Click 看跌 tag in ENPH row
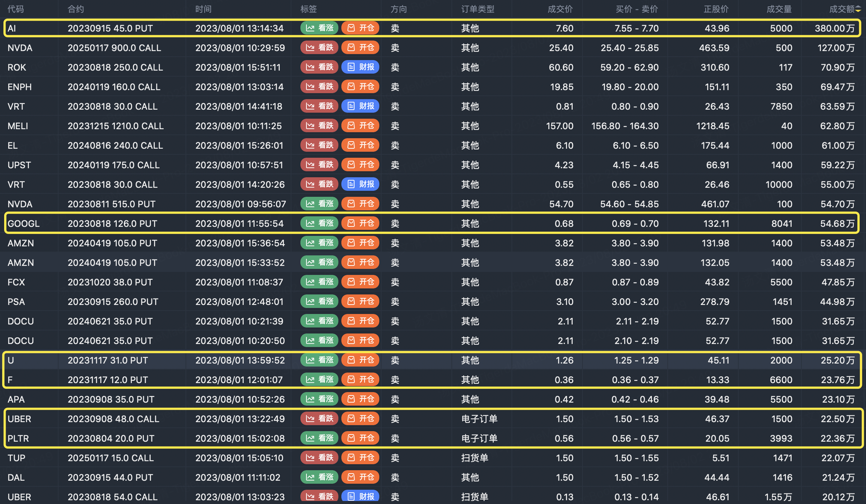The image size is (866, 504). (x=319, y=87)
